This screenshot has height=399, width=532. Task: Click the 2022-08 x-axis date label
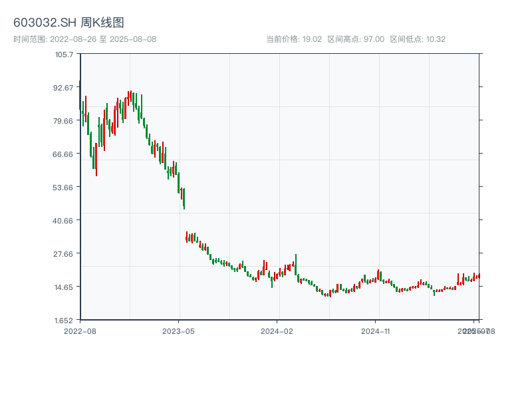click(x=80, y=331)
